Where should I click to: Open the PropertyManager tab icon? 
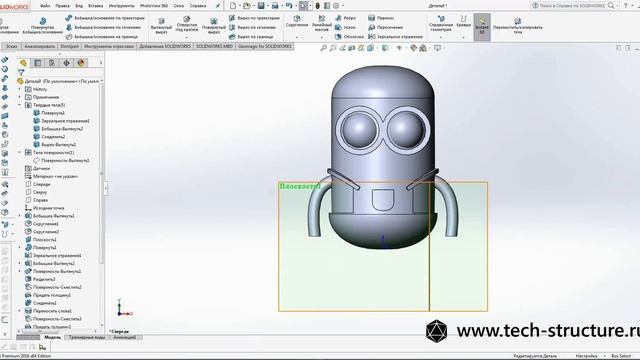[38, 63]
